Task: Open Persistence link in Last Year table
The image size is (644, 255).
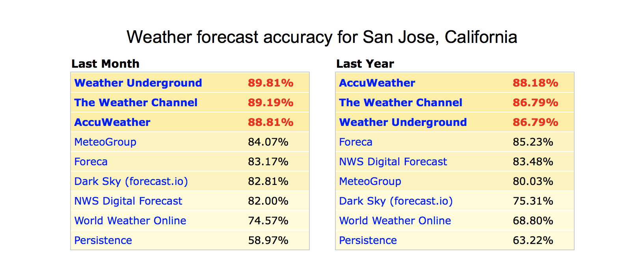Action: pyautogui.click(x=368, y=240)
